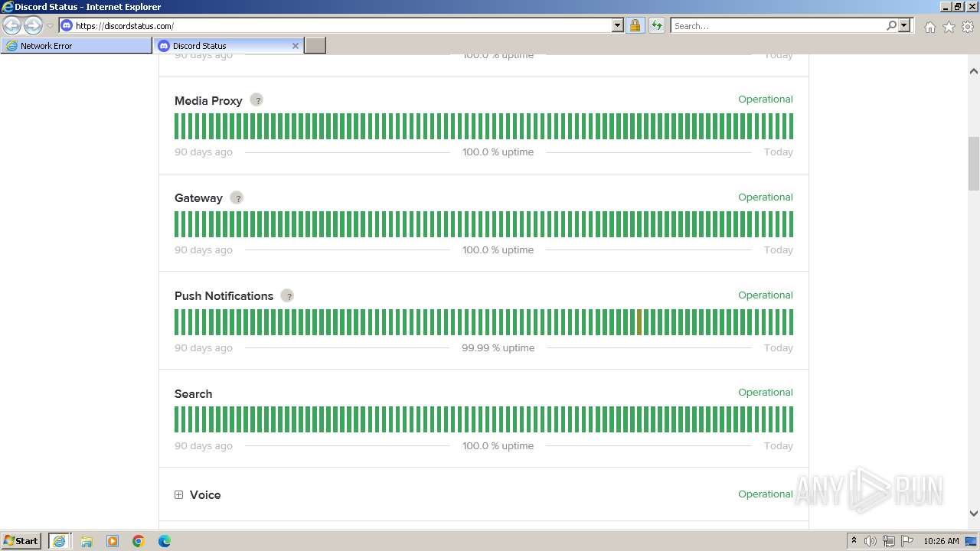Go back with the browser Back button
980x551 pixels.
[x=11, y=26]
